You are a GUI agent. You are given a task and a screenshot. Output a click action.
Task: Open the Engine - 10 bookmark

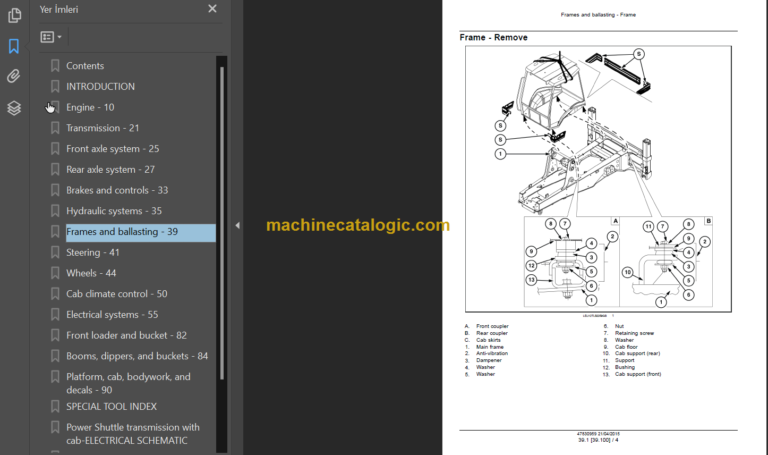coord(90,107)
